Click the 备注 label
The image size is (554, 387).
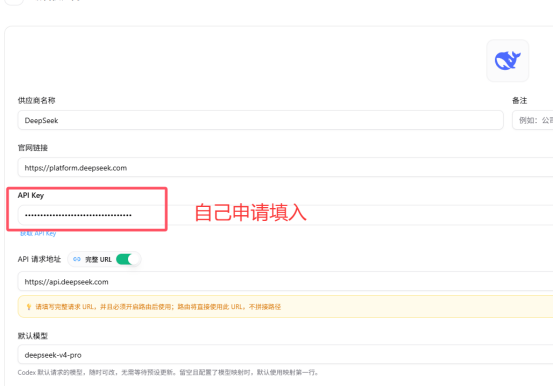tap(519, 100)
